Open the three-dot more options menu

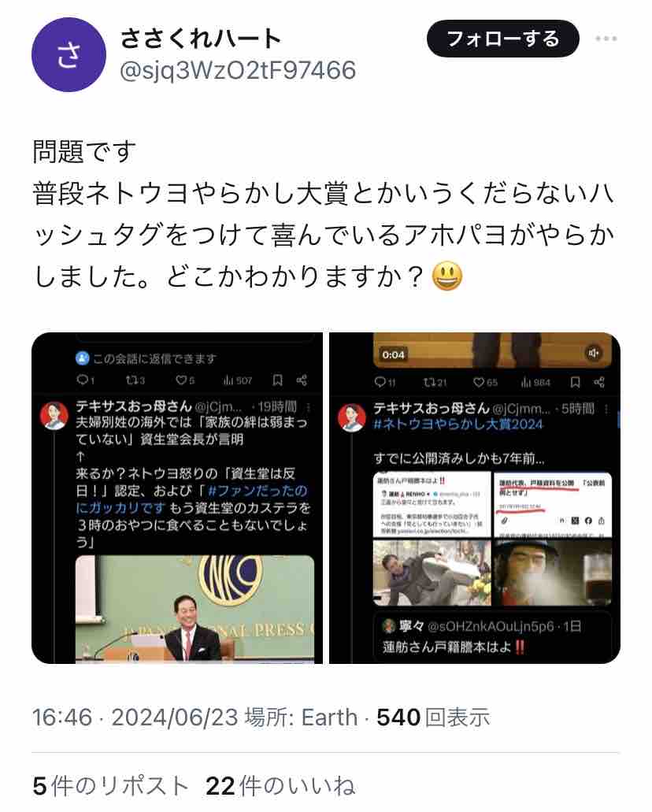coord(606,39)
